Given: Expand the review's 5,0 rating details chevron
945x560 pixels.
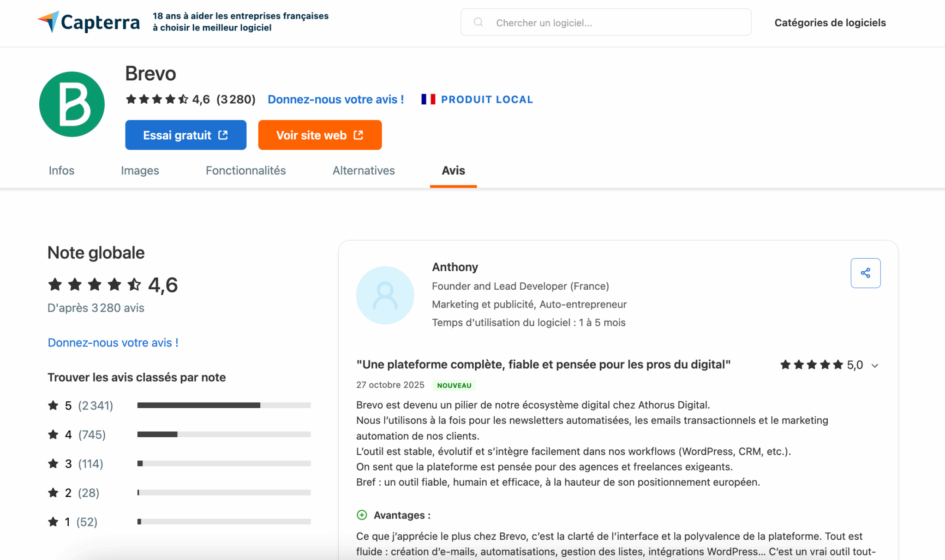Looking at the screenshot, I should pyautogui.click(x=875, y=366).
